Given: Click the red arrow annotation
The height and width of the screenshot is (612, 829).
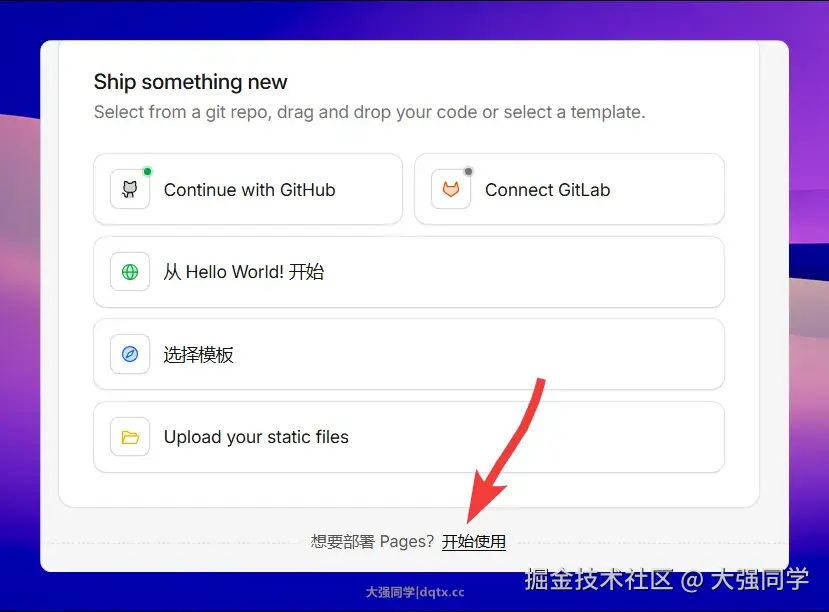Looking at the screenshot, I should pyautogui.click(x=505, y=449).
